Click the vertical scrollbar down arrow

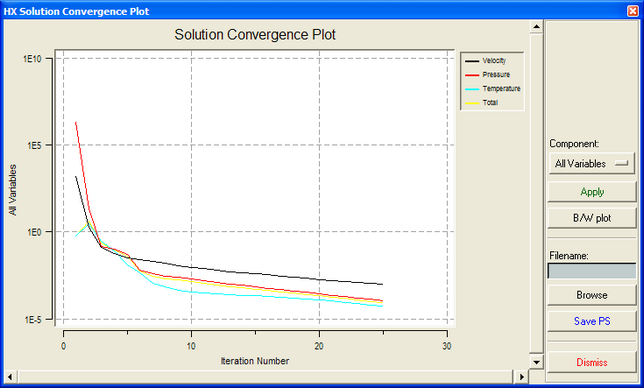click(x=536, y=362)
